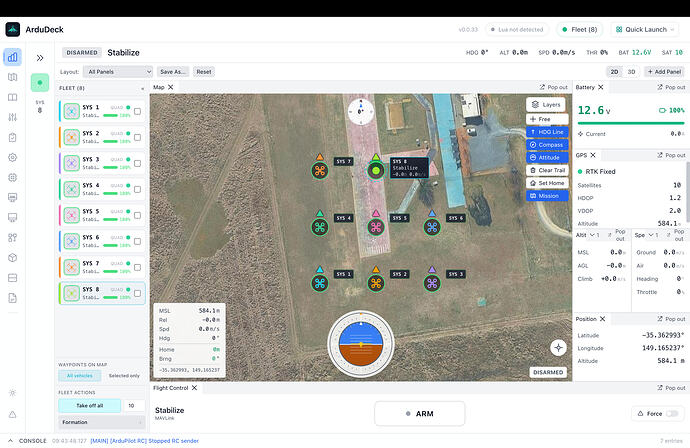690x448 pixels.
Task: Select Selected only waypoints filter
Action: (124, 376)
